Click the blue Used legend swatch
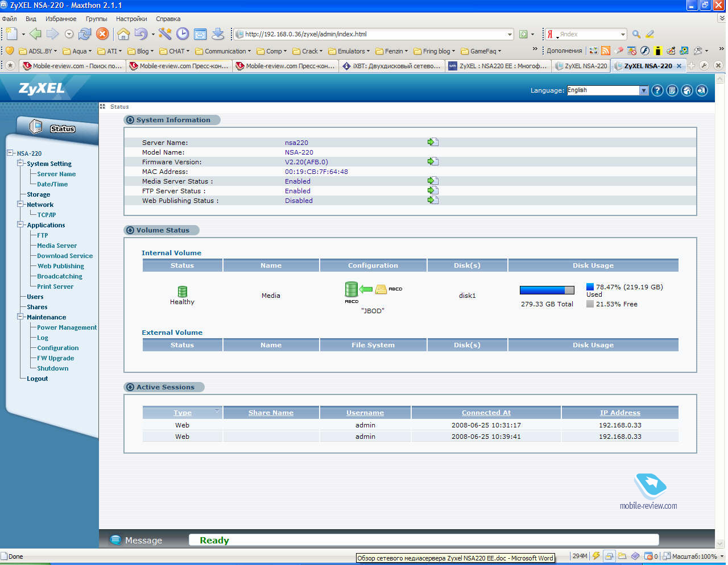The height and width of the screenshot is (565, 728). click(x=590, y=287)
